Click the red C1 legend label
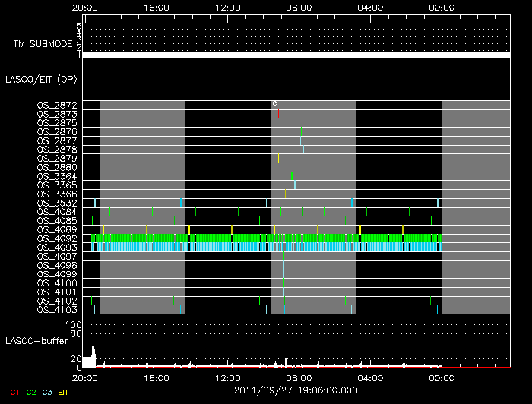Image resolution: width=532 pixels, height=404 pixels. [13, 392]
